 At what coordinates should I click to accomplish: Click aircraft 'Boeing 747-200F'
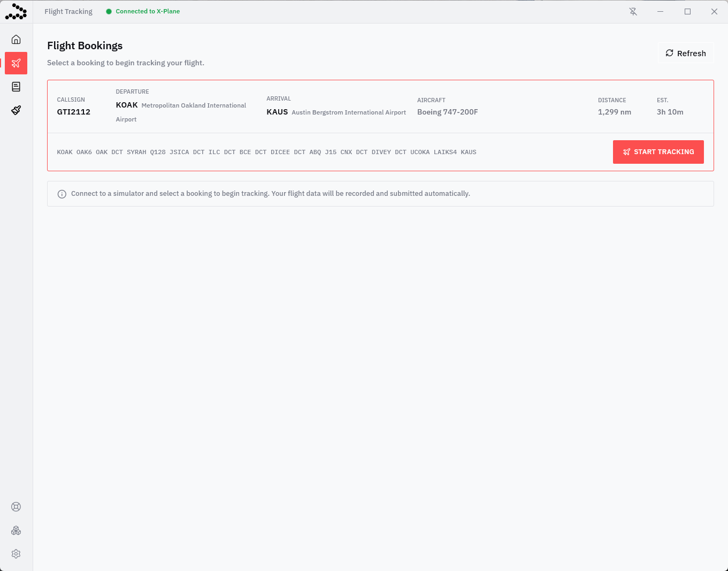tap(448, 112)
